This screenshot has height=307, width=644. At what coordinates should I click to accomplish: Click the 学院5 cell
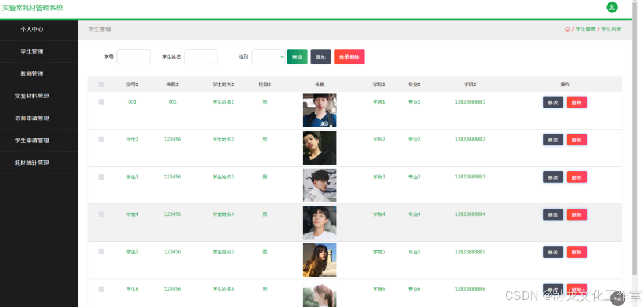[379, 251]
